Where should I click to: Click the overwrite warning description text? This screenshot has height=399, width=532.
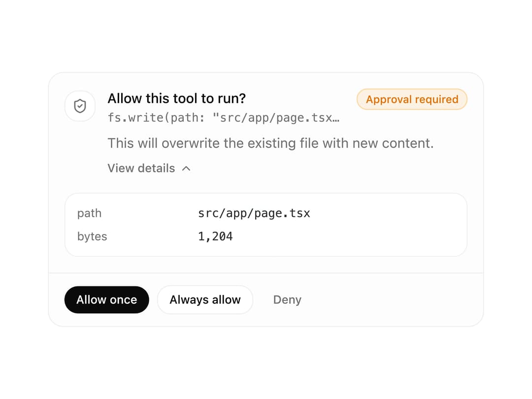pyautogui.click(x=270, y=143)
